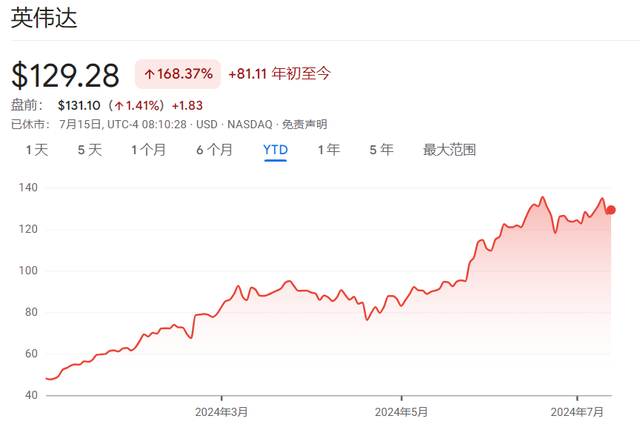Click the red endpoint dot on chart

pos(611,210)
